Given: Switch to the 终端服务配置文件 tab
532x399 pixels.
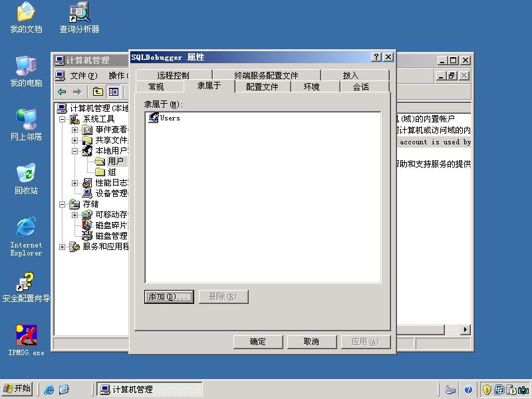Looking at the screenshot, I should coord(267,75).
